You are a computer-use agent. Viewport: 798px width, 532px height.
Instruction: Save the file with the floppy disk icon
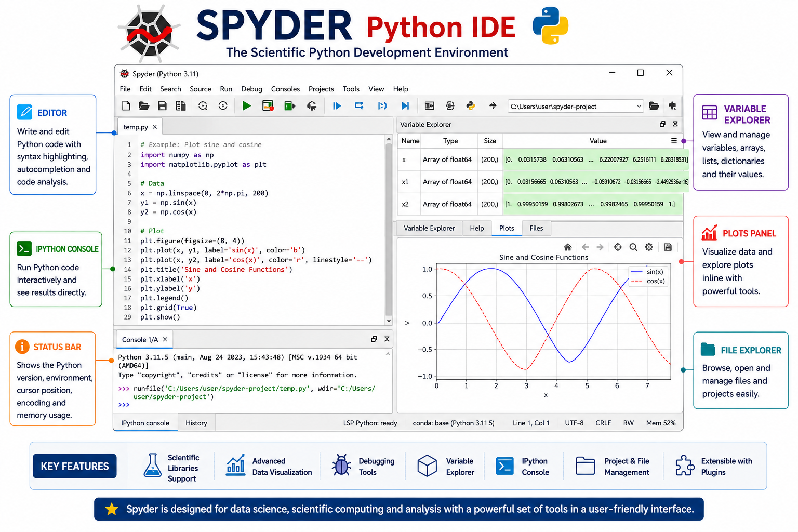pyautogui.click(x=162, y=106)
